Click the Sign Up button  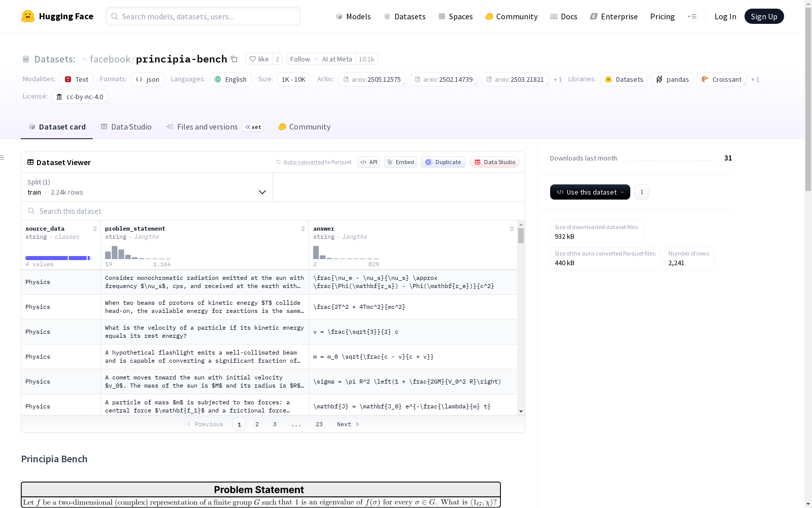click(764, 16)
